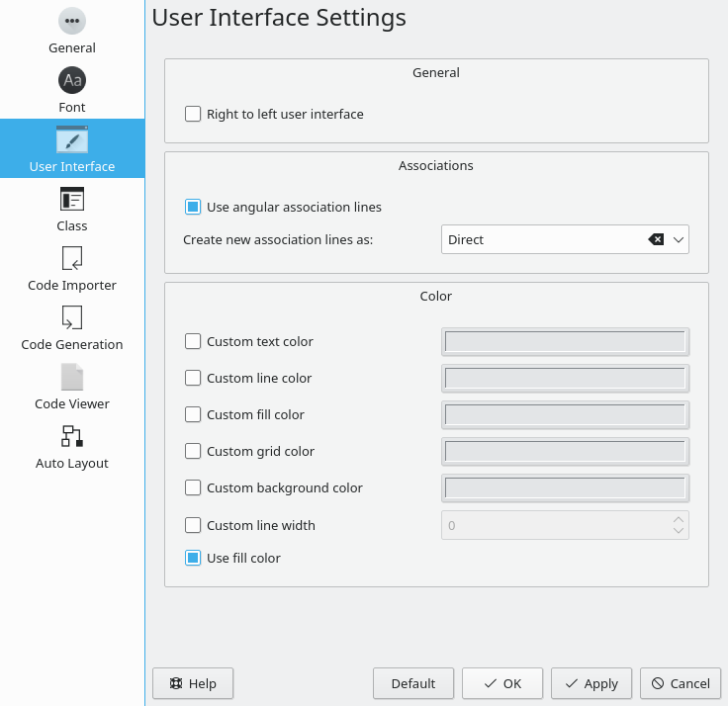Enable Custom line width checkbox

coord(193,525)
